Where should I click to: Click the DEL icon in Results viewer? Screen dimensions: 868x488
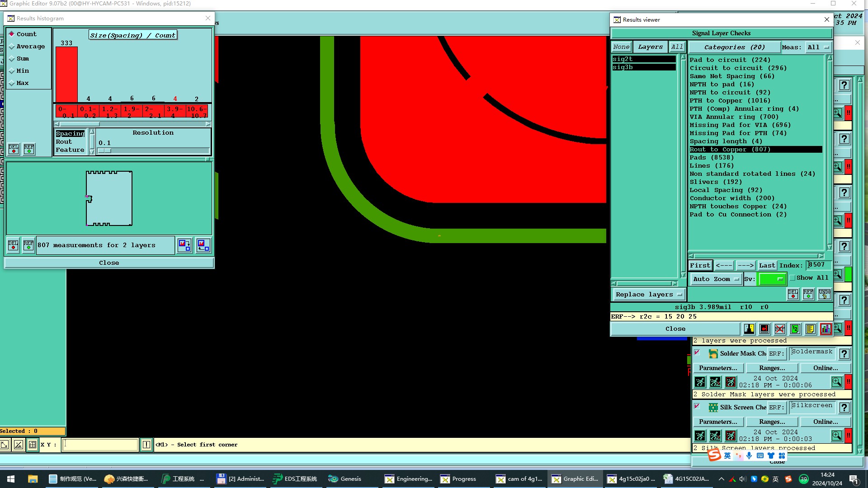793,294
